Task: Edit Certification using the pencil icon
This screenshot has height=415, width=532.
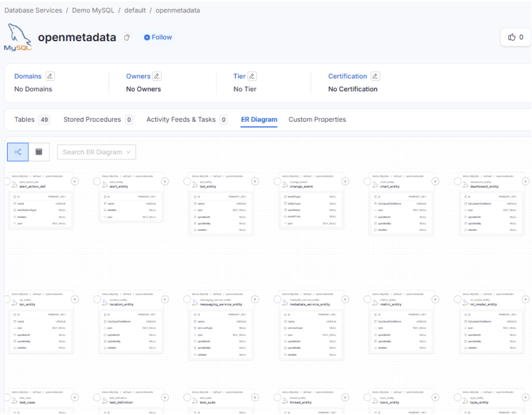Action: [x=375, y=76]
